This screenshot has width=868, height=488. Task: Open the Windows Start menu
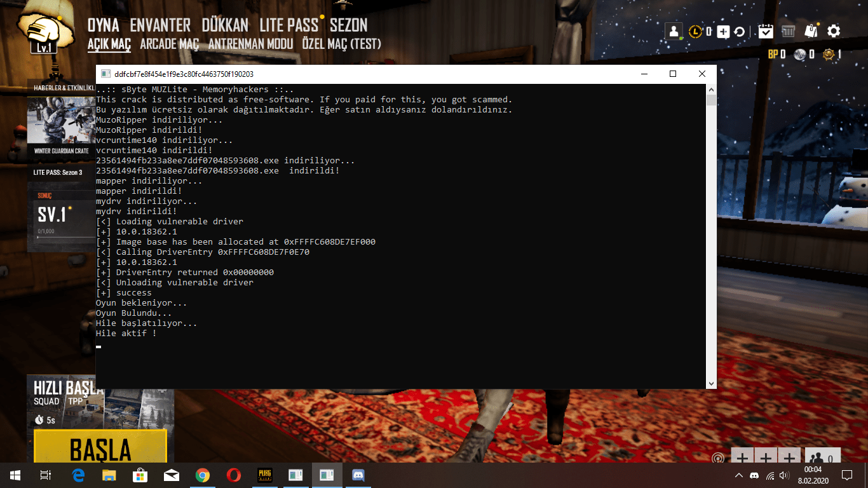pyautogui.click(x=15, y=475)
